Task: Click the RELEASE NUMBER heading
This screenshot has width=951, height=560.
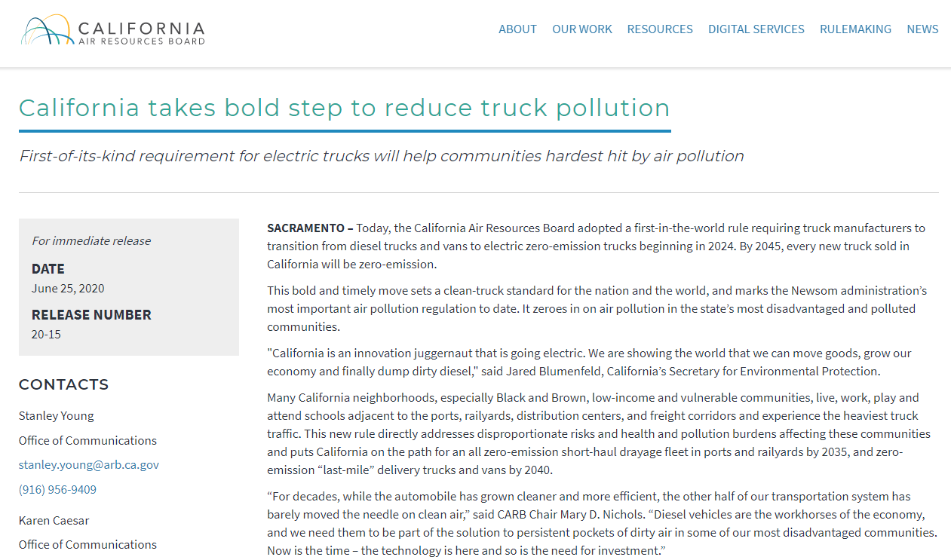Action: [91, 315]
